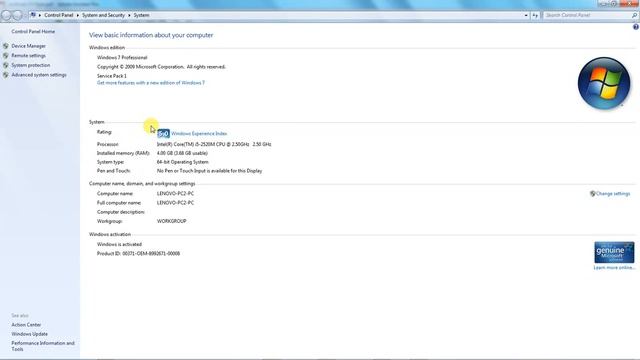Viewport: 640px width, 360px height.
Task: Open the Learn more online link
Action: click(614, 268)
